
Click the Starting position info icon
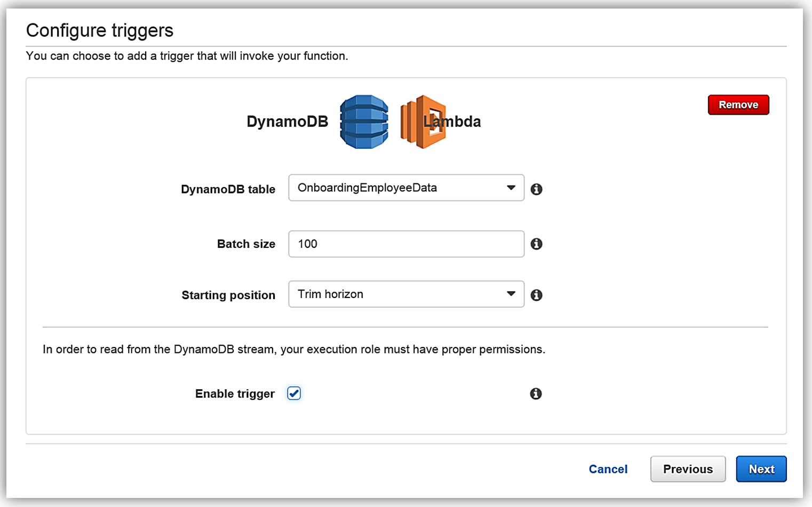pyautogui.click(x=537, y=295)
